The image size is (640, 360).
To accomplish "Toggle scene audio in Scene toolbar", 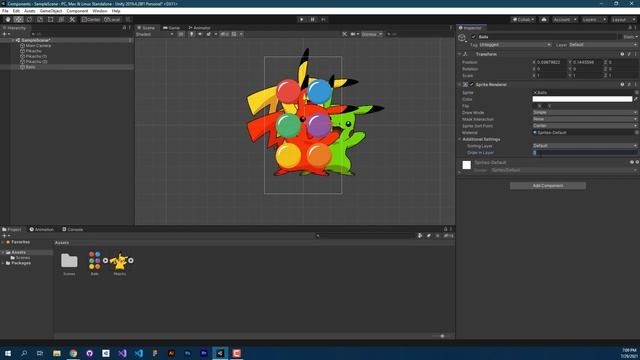I will click(200, 34).
